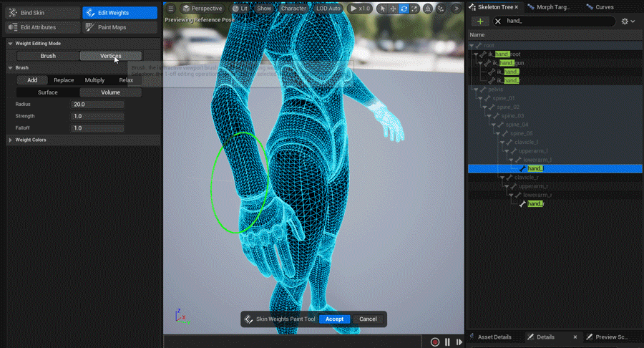The height and width of the screenshot is (348, 644).
Task: Collapse the ik_hand_root tree node
Action: pyautogui.click(x=476, y=54)
